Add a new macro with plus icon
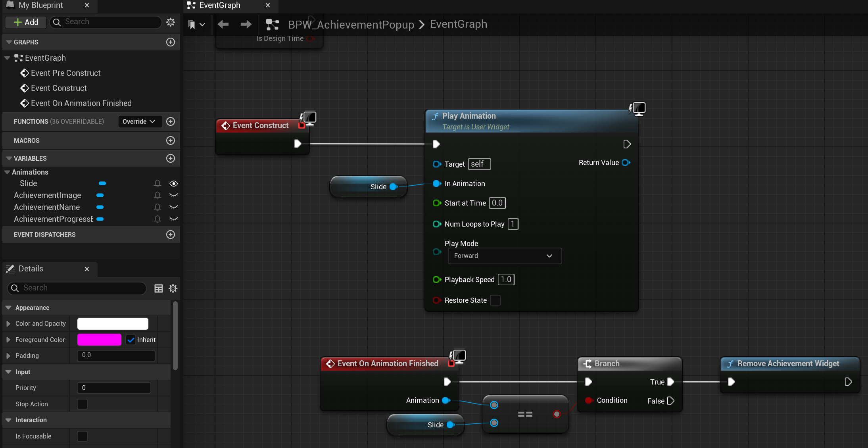 (x=171, y=140)
